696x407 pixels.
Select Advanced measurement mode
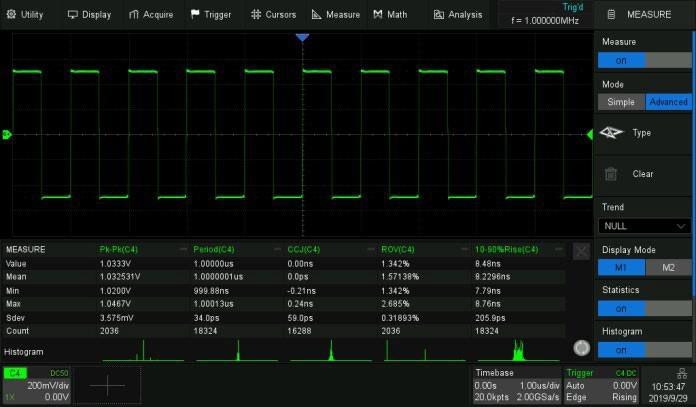[668, 102]
